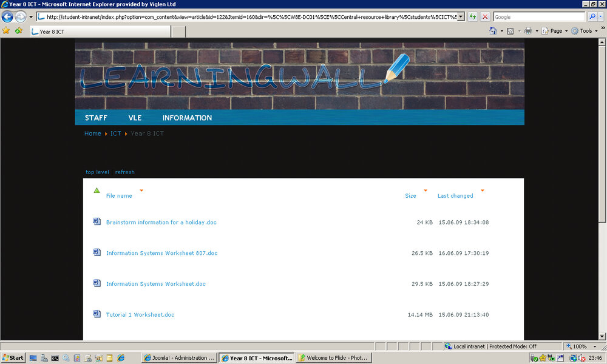Image resolution: width=607 pixels, height=364 pixels.
Task: Open a new blank tab
Action: [178, 32]
